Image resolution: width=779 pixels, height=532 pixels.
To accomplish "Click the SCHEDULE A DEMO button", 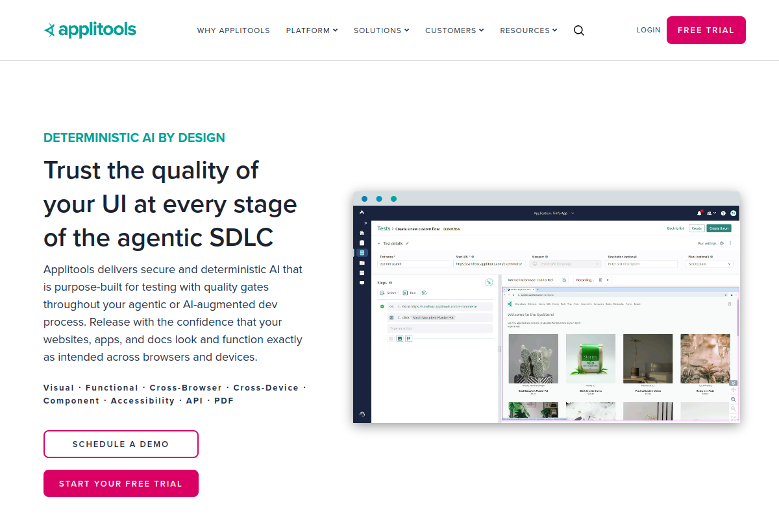I will point(121,444).
